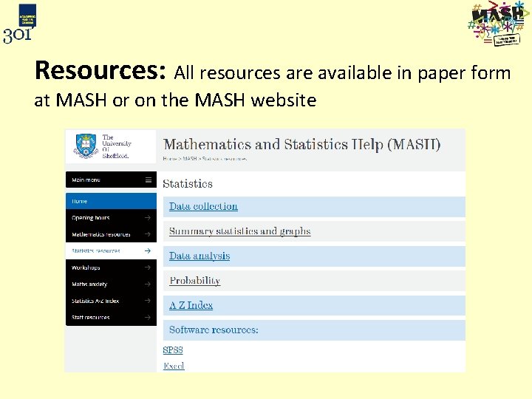Viewport: 532px width, 399px height.
Task: Open the Data analysis link
Action: 199,256
